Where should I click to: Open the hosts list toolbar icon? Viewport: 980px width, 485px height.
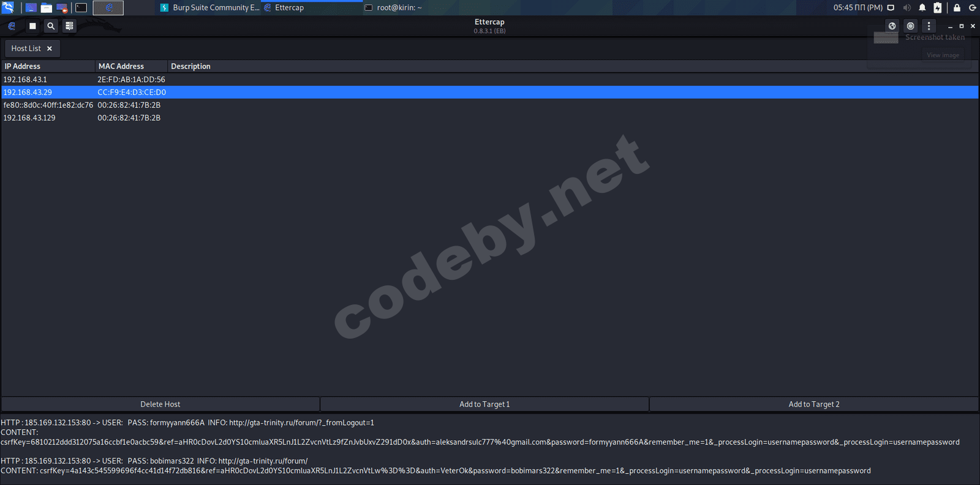[69, 26]
